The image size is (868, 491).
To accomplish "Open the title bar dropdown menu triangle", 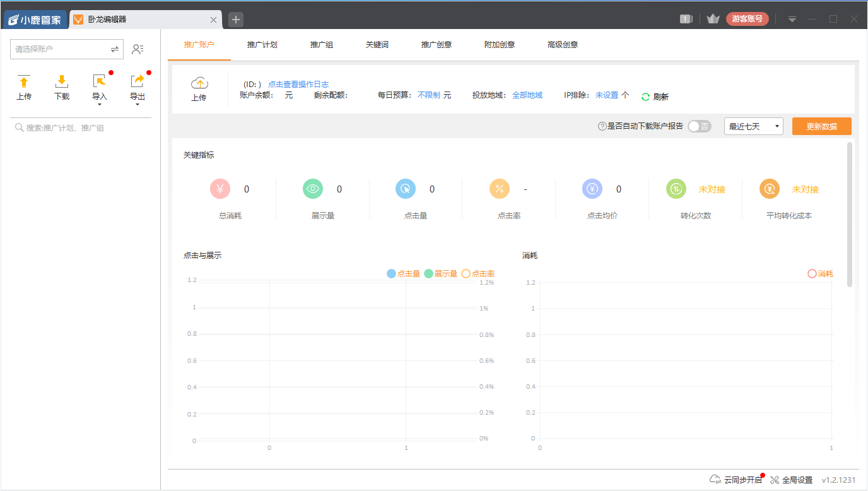I will [792, 20].
